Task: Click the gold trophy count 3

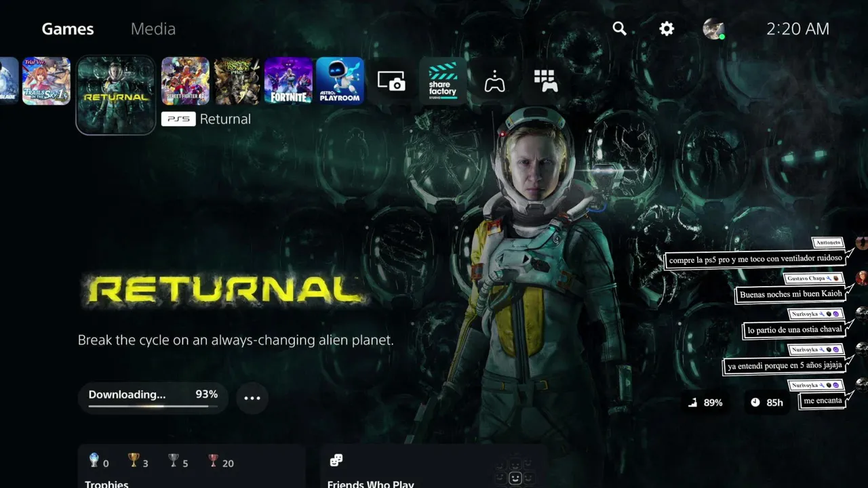Action: point(138,462)
